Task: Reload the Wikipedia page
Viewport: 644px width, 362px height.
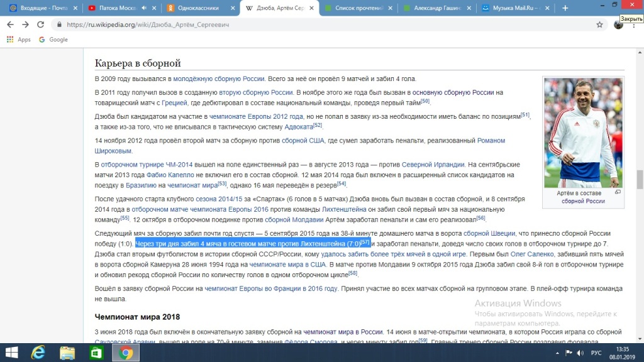Action: click(40, 25)
